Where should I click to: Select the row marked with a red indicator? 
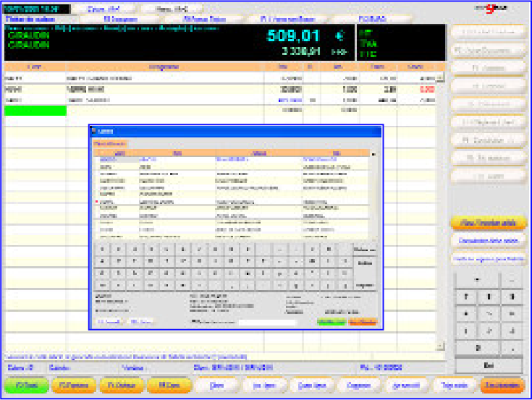coord(145,203)
